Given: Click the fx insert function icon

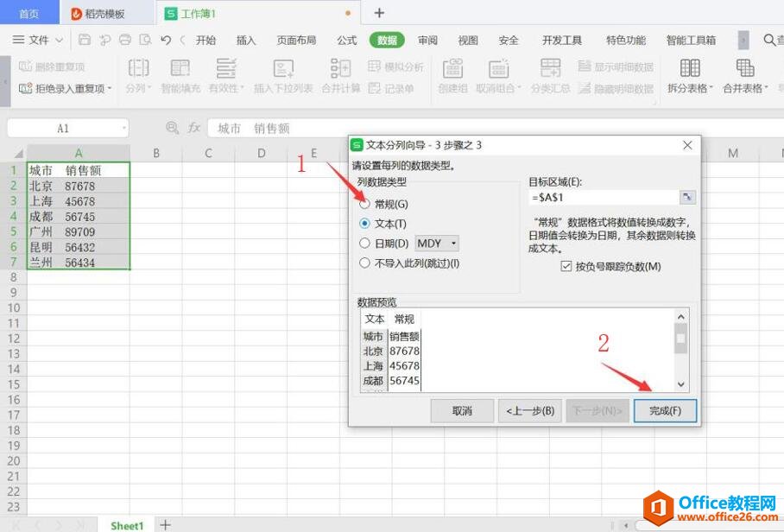Looking at the screenshot, I should 194,128.
